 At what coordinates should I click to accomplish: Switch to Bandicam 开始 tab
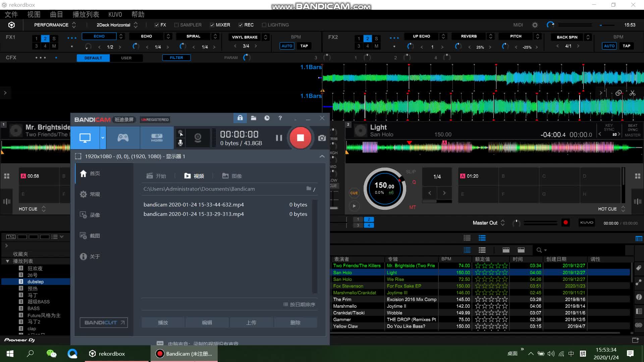(156, 176)
